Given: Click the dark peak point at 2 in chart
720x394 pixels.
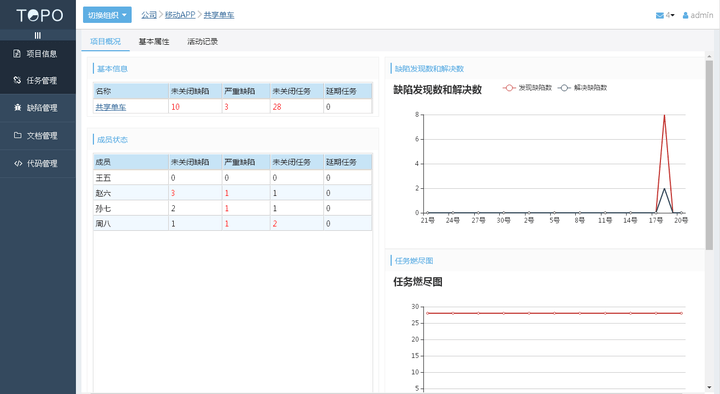Looking at the screenshot, I should (x=664, y=188).
